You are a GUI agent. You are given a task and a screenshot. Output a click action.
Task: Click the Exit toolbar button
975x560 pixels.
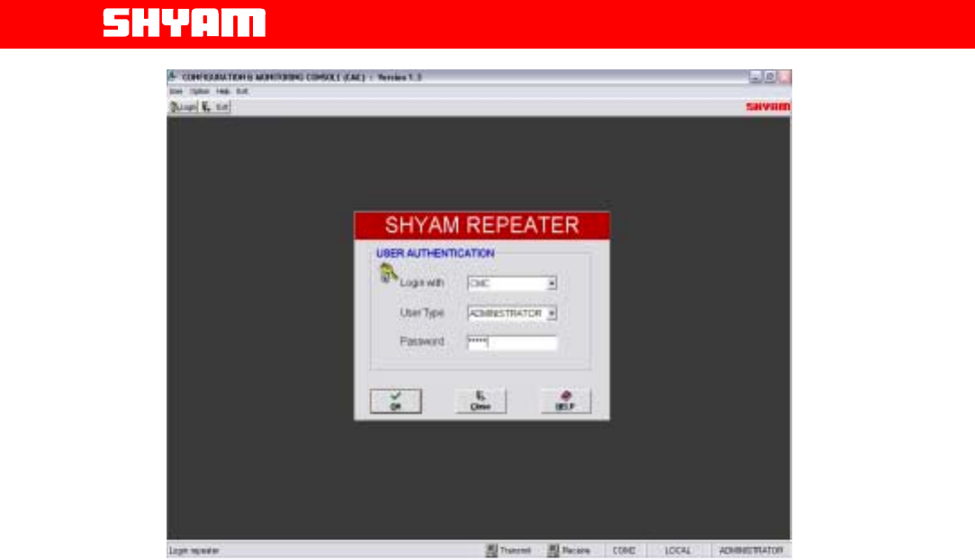point(215,107)
